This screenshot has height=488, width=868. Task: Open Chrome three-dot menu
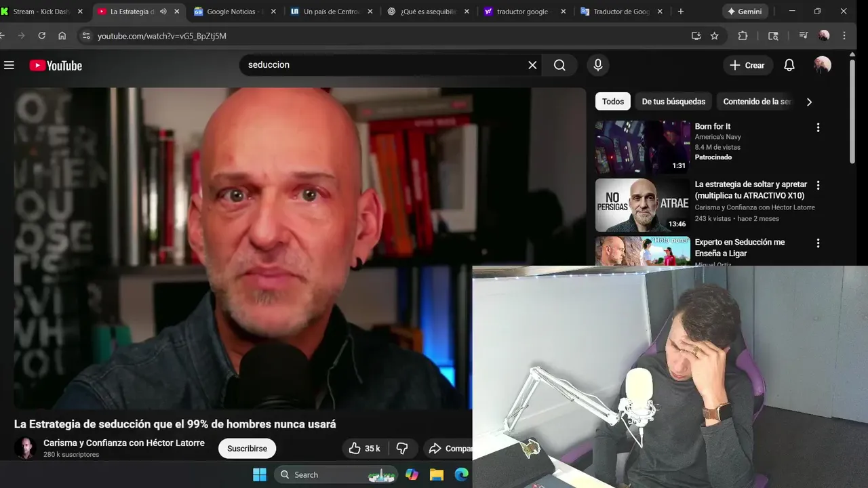(x=844, y=36)
